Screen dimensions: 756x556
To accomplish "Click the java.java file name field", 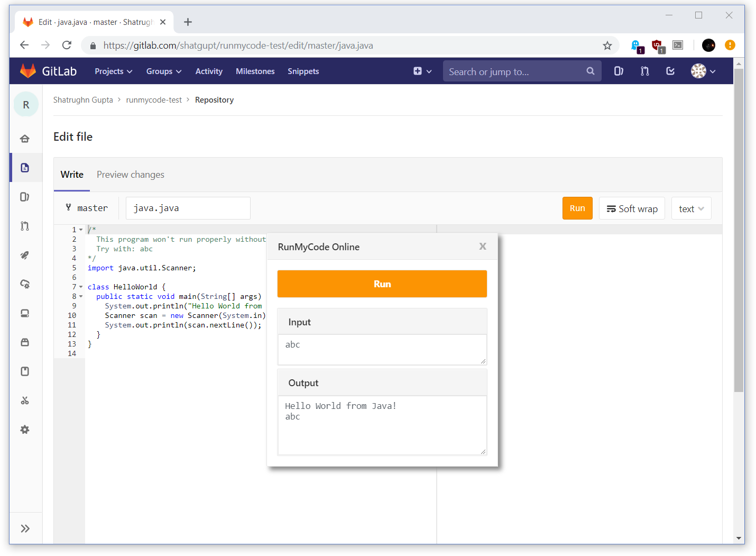I will coord(188,208).
